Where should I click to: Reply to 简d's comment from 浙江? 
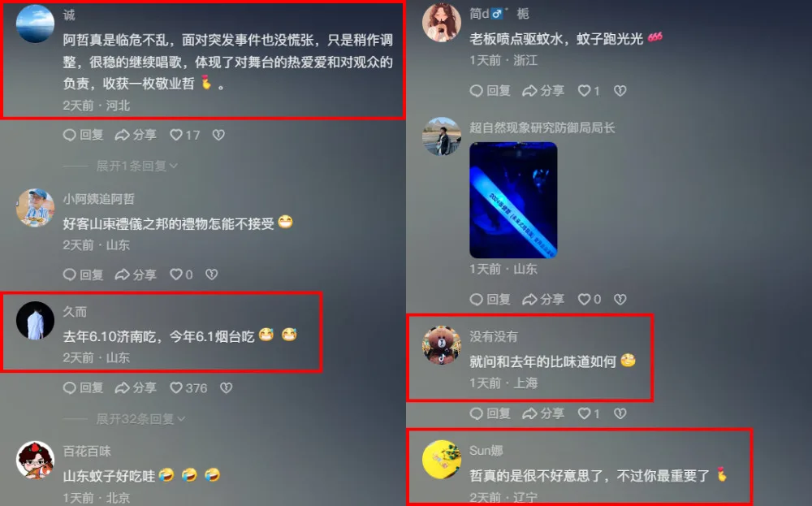point(490,91)
